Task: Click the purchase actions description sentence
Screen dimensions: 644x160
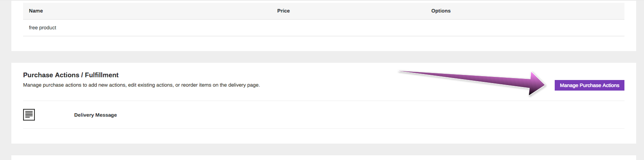Action: [x=141, y=85]
